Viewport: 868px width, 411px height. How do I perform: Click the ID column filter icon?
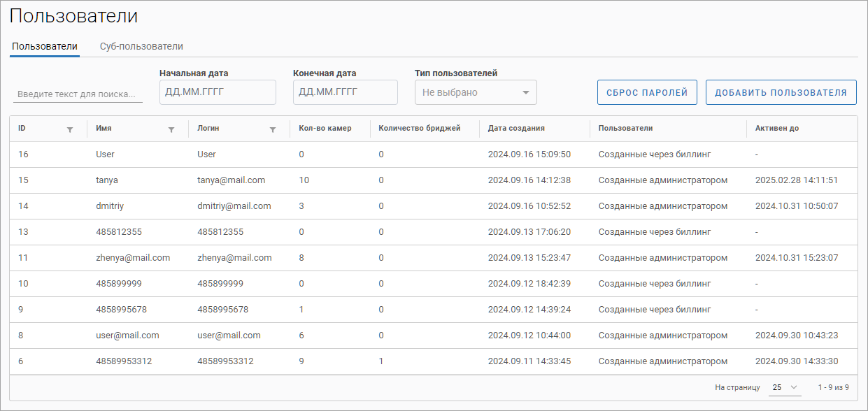pos(69,129)
